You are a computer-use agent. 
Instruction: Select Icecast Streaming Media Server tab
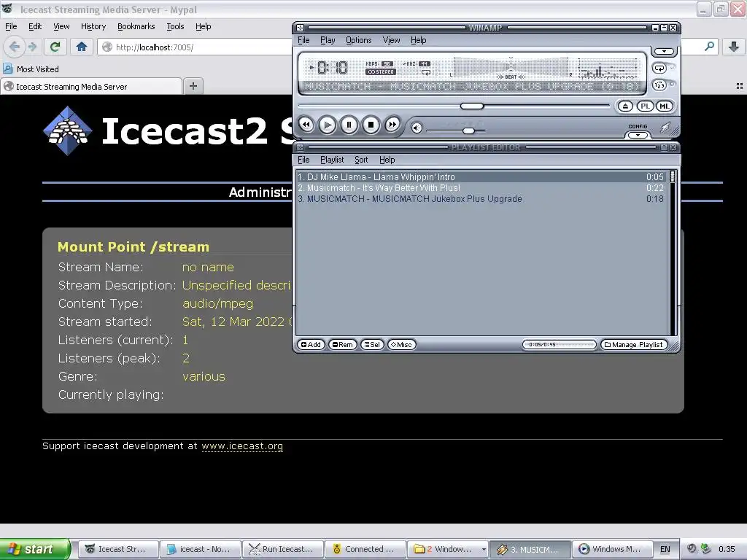[x=91, y=87]
